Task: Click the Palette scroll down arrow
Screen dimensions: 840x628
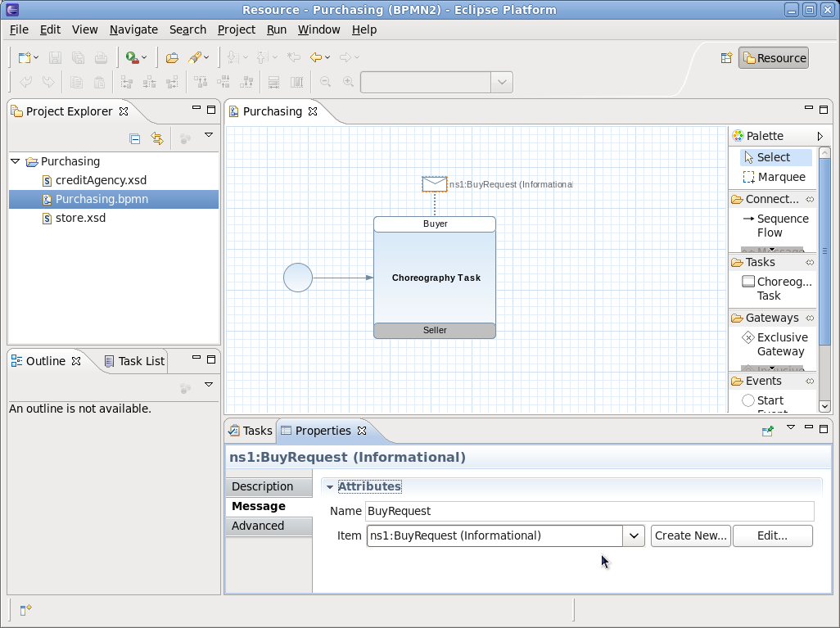Action: pos(825,407)
